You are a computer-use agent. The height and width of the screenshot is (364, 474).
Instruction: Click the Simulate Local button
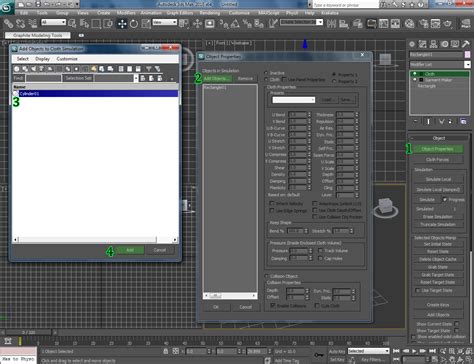pos(438,179)
